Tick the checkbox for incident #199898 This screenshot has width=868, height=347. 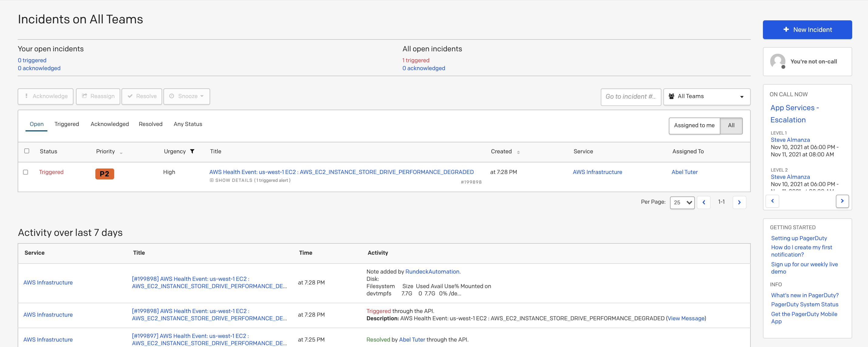click(25, 172)
